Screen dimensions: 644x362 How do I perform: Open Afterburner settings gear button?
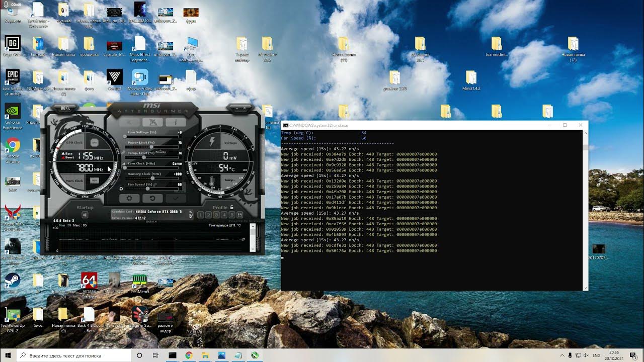click(129, 198)
